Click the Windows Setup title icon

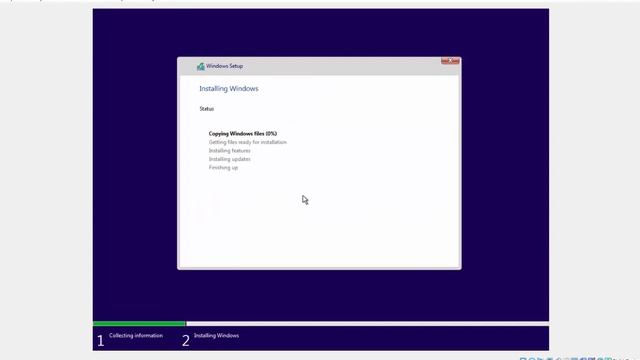click(200, 66)
